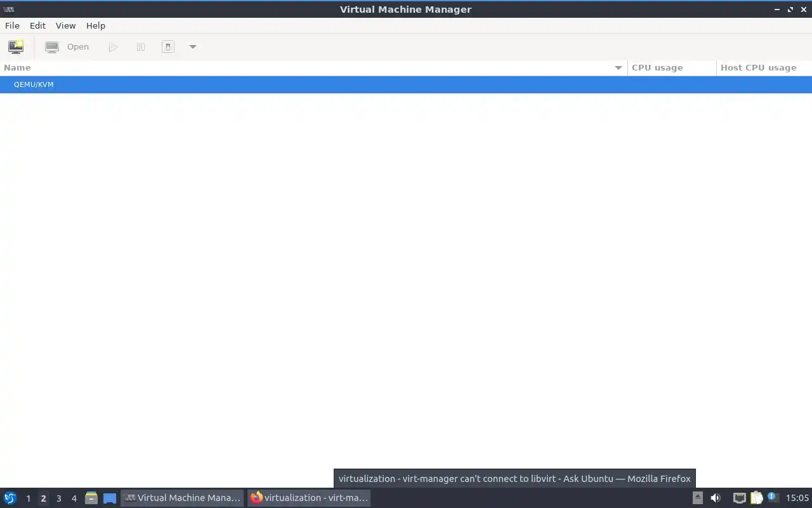Click the show desktop taskbar icon

click(110, 498)
